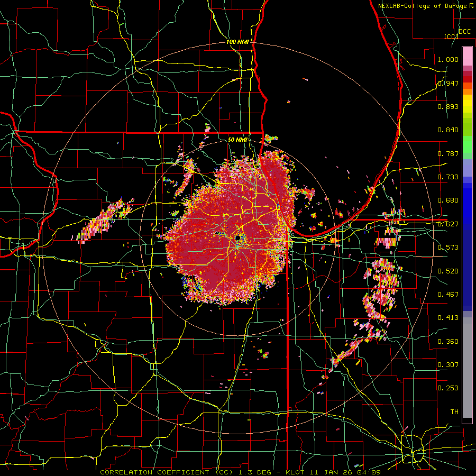Click the radar site at the echo center

coord(237,237)
